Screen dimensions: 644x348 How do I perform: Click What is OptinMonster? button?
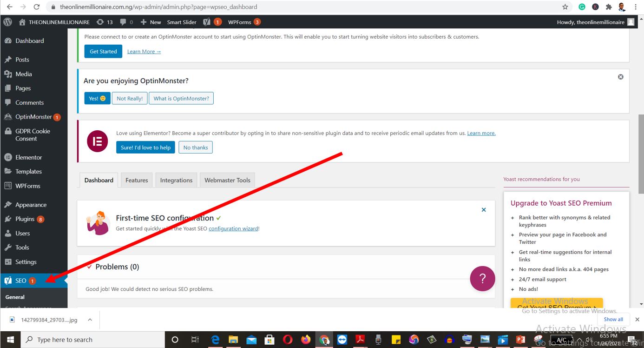(x=181, y=98)
